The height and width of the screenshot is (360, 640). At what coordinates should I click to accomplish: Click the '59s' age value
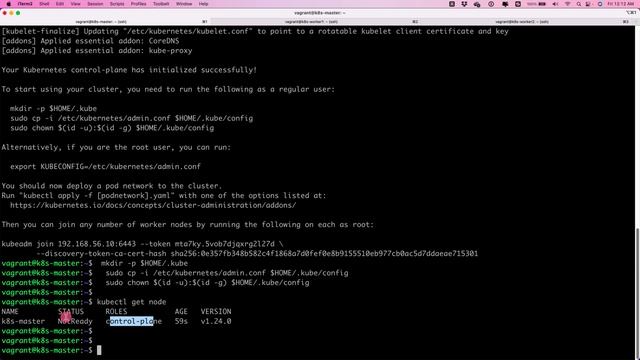point(181,321)
